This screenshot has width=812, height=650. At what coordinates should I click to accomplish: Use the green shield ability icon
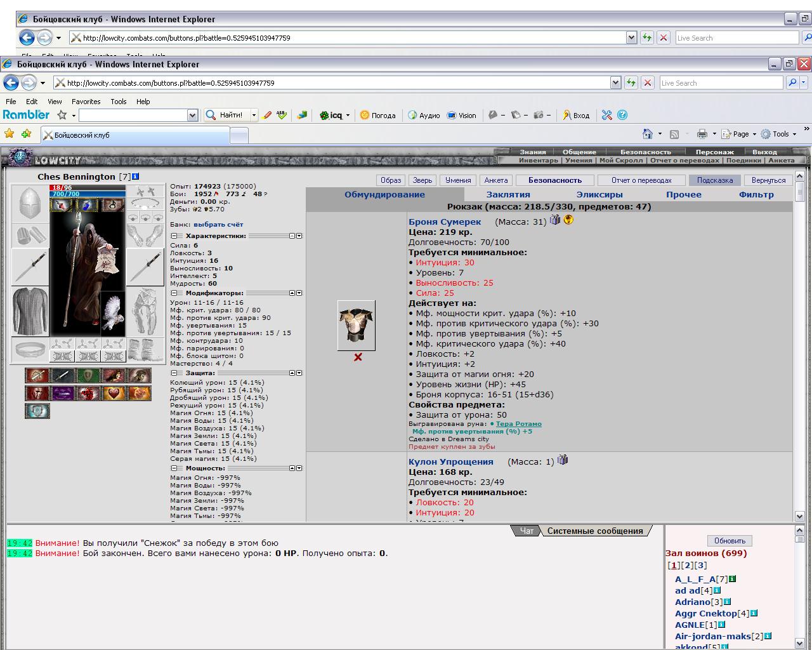point(88,376)
